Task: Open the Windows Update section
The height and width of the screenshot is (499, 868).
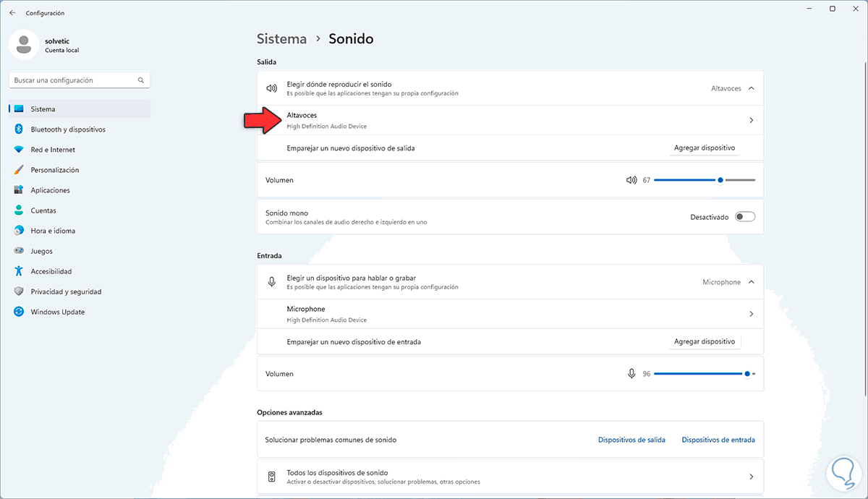Action: tap(57, 312)
